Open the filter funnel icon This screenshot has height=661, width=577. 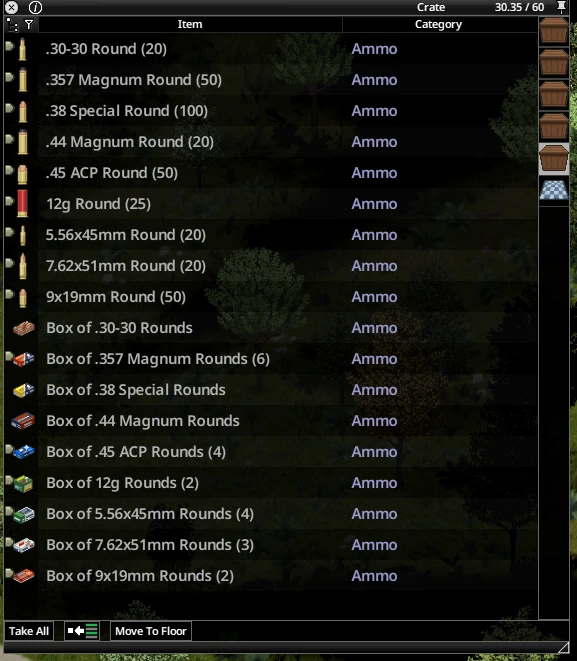(29, 24)
